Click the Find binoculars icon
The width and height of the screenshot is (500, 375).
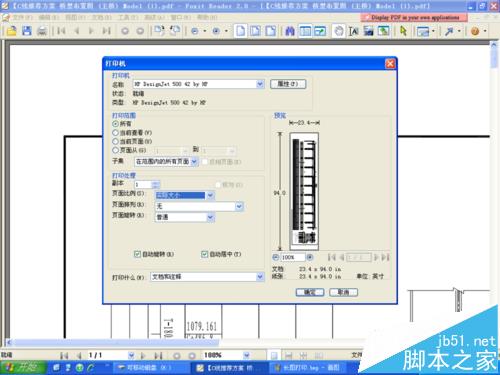290,31
